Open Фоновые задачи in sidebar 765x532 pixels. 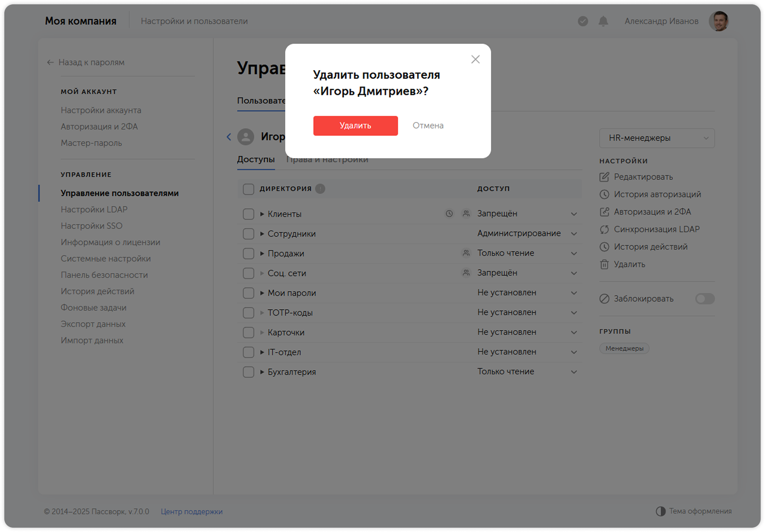coord(93,308)
